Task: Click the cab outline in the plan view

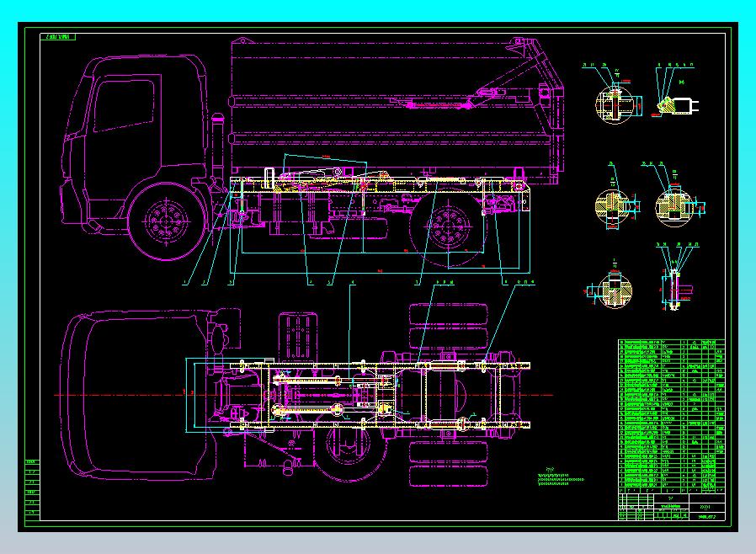Action: coord(137,396)
